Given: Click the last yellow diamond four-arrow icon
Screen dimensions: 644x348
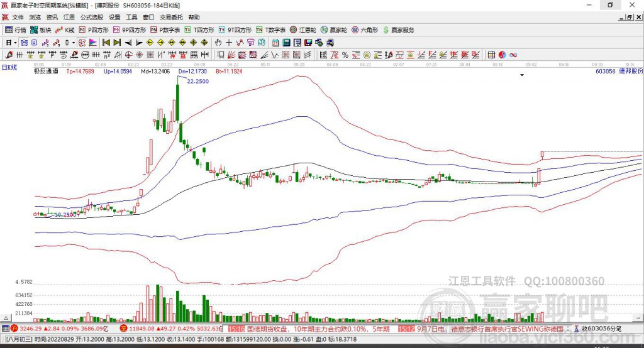Looking at the screenshot, I should 204,43.
